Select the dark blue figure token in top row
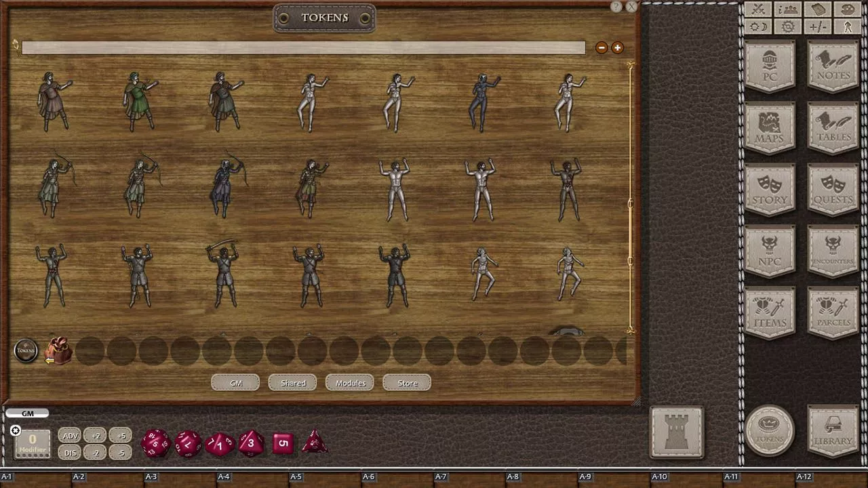This screenshot has height=488, width=868. [483, 102]
